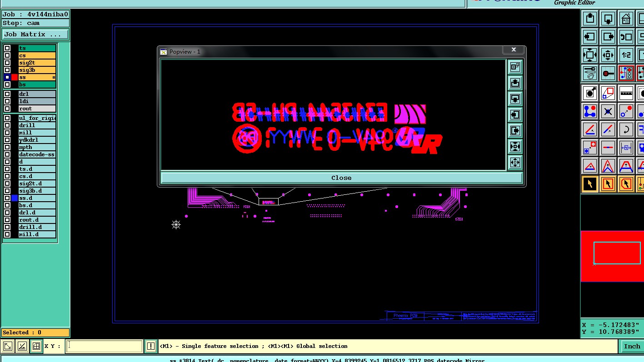Screen dimensions: 644x362
Task: Click the zoom in arrows-outward icon in Popview
Action: pyautogui.click(x=515, y=162)
